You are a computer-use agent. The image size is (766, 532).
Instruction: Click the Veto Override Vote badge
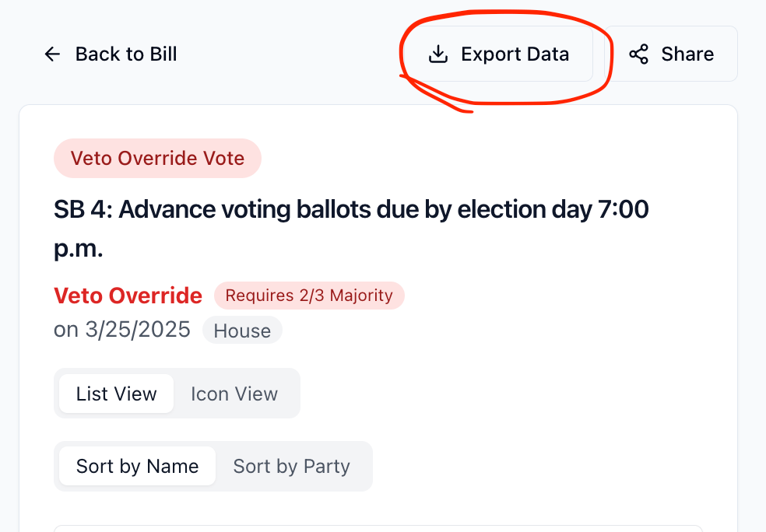[157, 158]
